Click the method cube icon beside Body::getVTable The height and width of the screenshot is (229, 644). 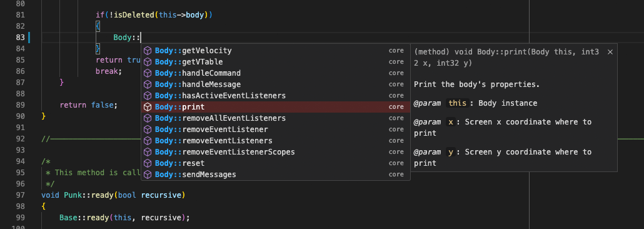coord(148,62)
